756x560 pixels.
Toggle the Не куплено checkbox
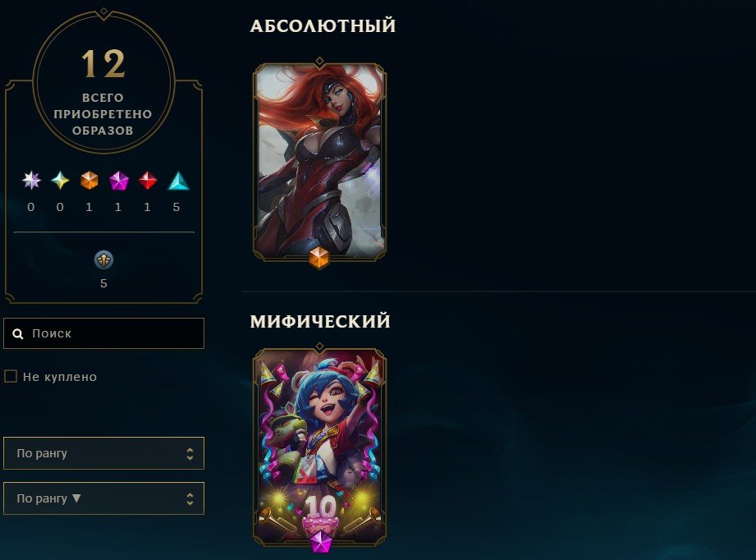click(x=11, y=376)
